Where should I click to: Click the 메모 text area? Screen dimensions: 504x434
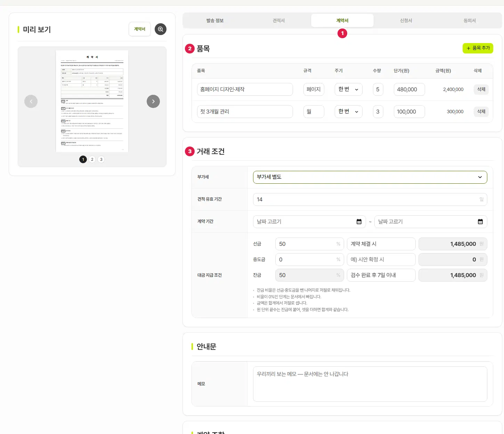point(370,384)
